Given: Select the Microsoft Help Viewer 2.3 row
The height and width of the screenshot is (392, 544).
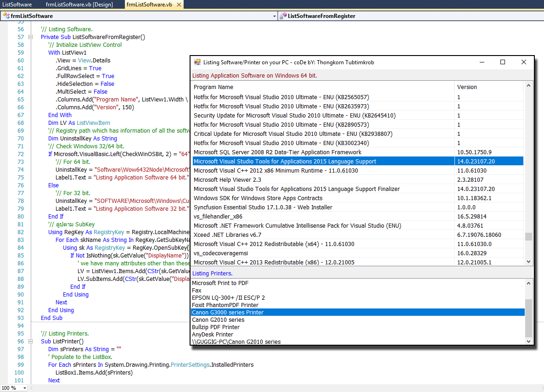Looking at the screenshot, I should [358, 179].
